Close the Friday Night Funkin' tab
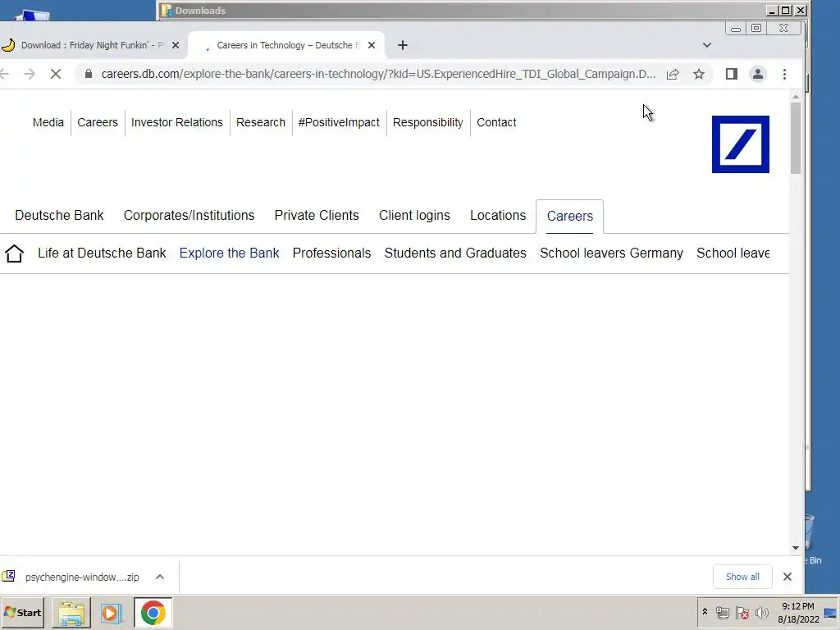Screen dimensions: 840x630 click(x=176, y=46)
